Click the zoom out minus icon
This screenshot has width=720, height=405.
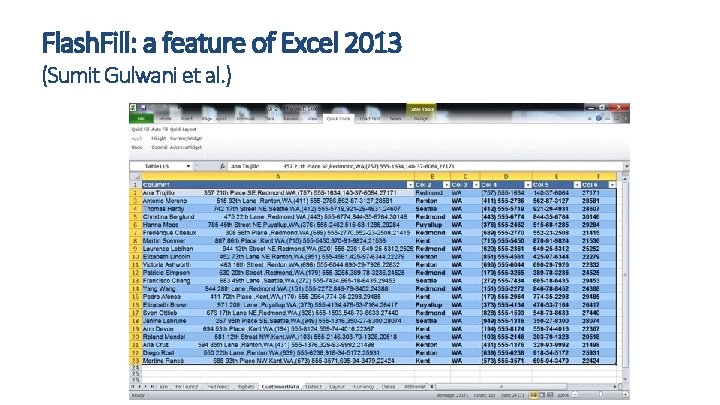coord(575,395)
